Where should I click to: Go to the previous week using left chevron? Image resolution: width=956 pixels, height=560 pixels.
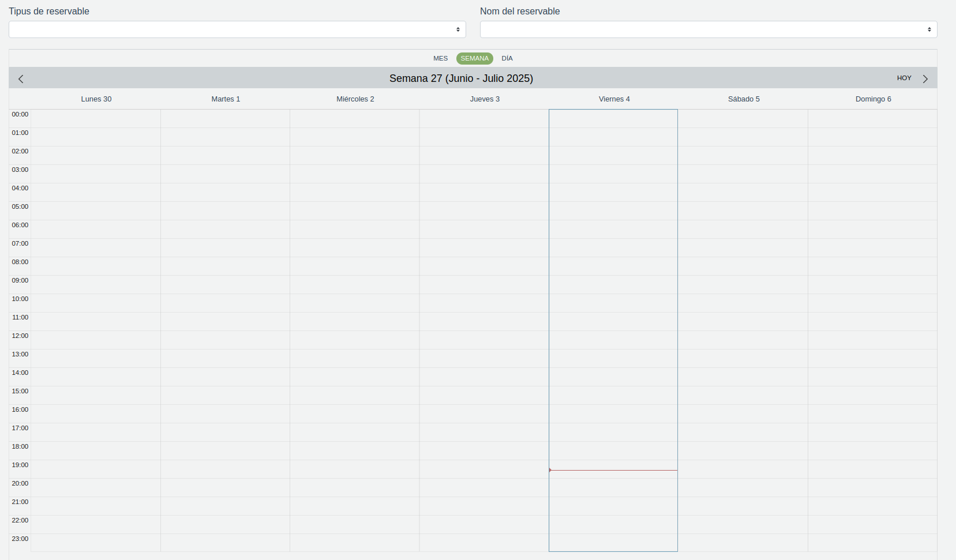[21, 79]
